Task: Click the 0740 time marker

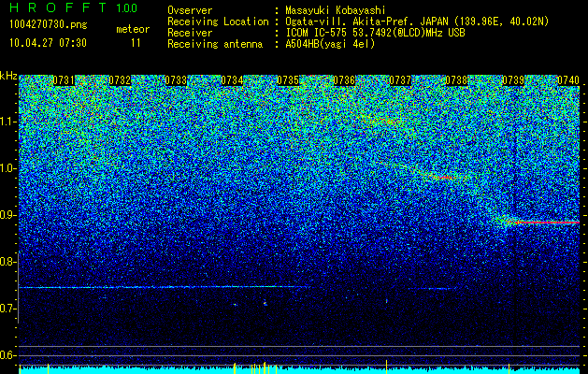Action: pyautogui.click(x=568, y=80)
